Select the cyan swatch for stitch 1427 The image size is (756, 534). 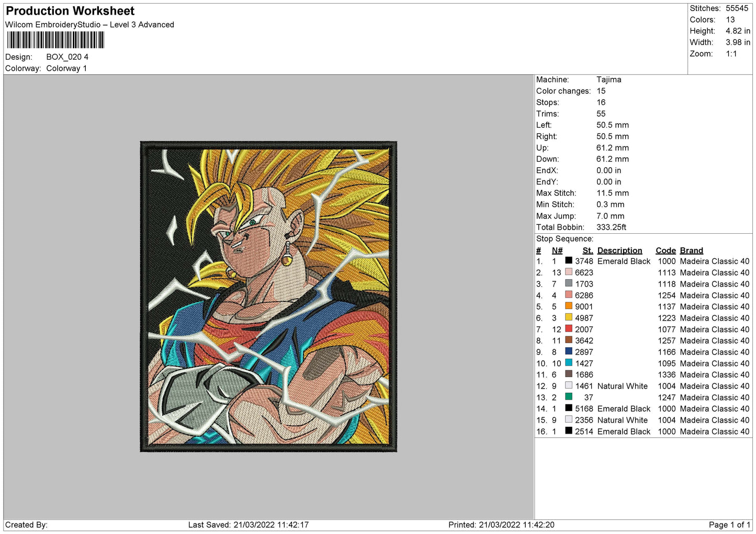tap(569, 362)
